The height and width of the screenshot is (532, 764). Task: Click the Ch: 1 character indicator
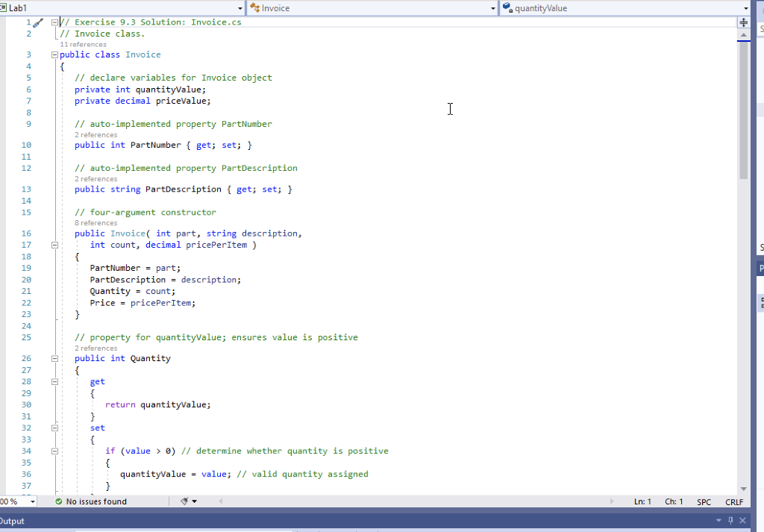[674, 502]
